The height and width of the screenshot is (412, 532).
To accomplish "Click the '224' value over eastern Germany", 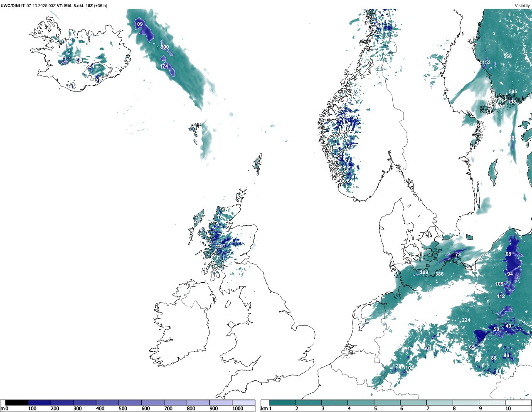I will click(x=466, y=320).
